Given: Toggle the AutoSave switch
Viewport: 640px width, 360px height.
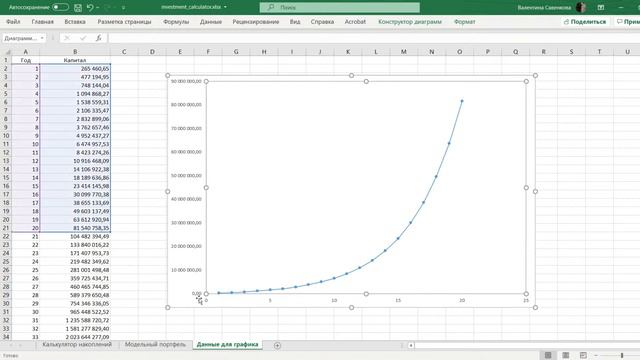Looking at the screenshot, I should point(60,7).
